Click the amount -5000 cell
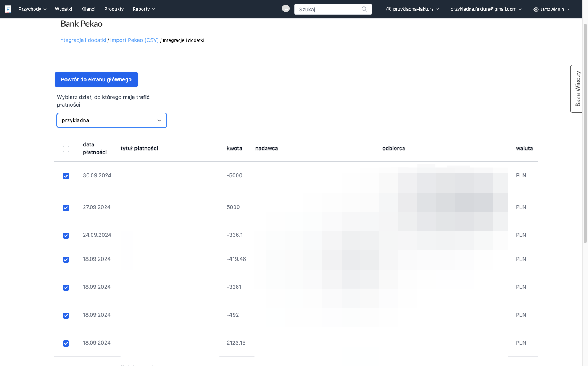588x366 pixels. (234, 175)
